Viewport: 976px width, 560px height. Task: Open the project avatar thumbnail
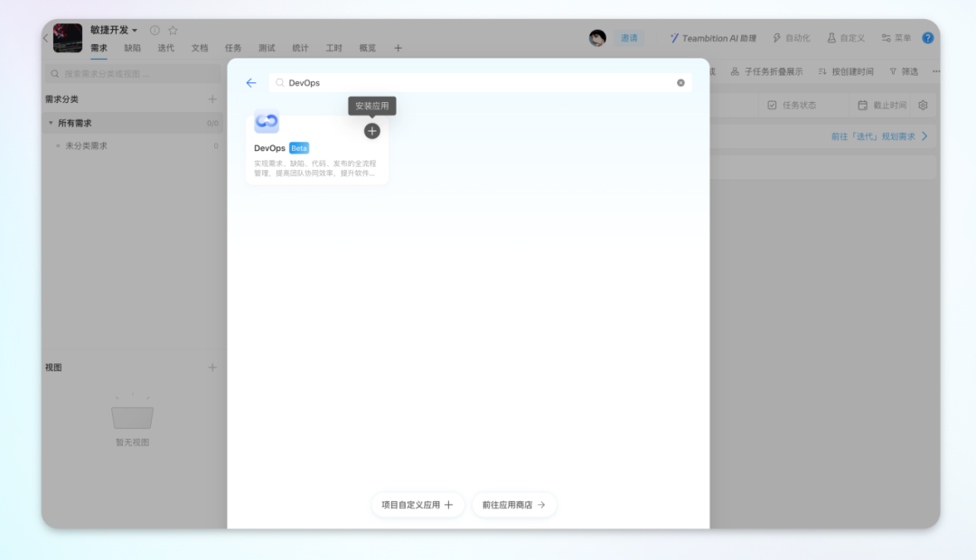tap(68, 37)
